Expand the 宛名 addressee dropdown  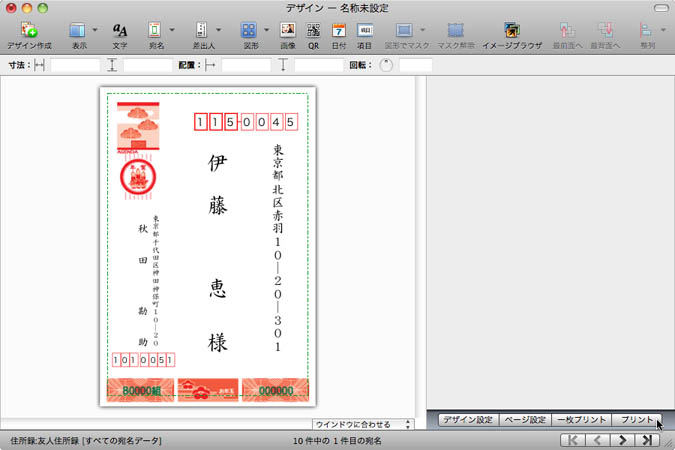coord(171,31)
